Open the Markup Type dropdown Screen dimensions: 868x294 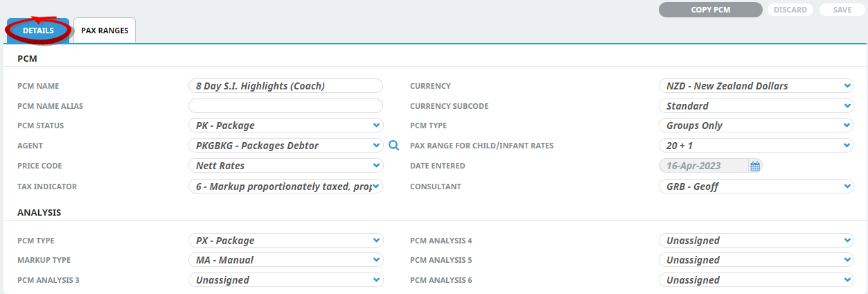tap(285, 260)
